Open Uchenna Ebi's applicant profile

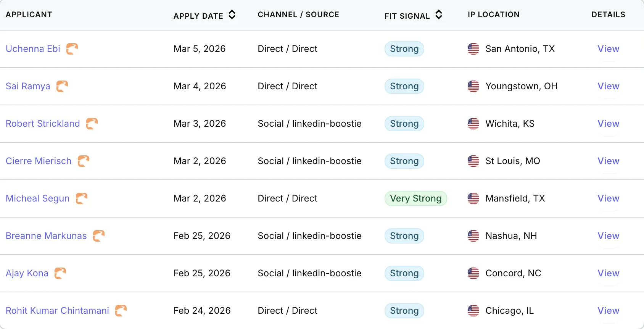pyautogui.click(x=33, y=49)
